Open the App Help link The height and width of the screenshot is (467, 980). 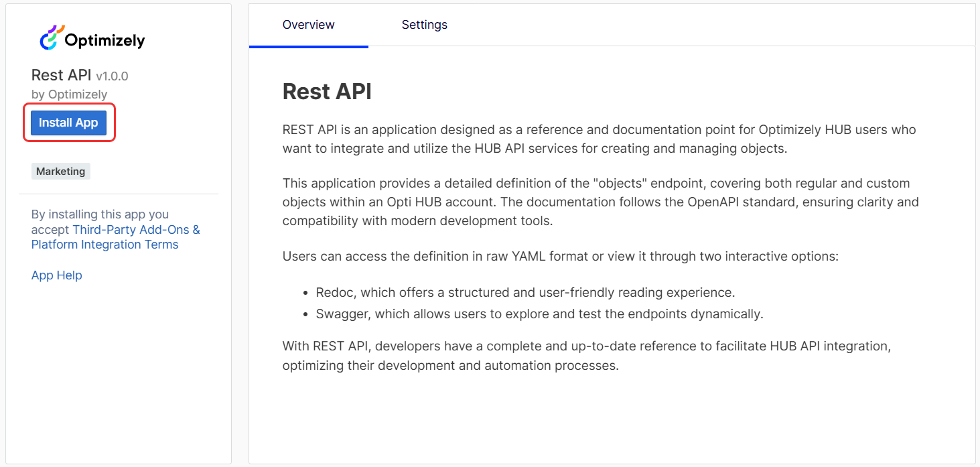click(x=57, y=275)
